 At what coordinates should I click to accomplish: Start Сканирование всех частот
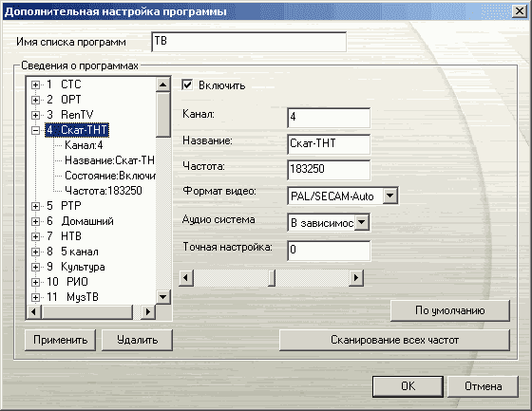(394, 340)
